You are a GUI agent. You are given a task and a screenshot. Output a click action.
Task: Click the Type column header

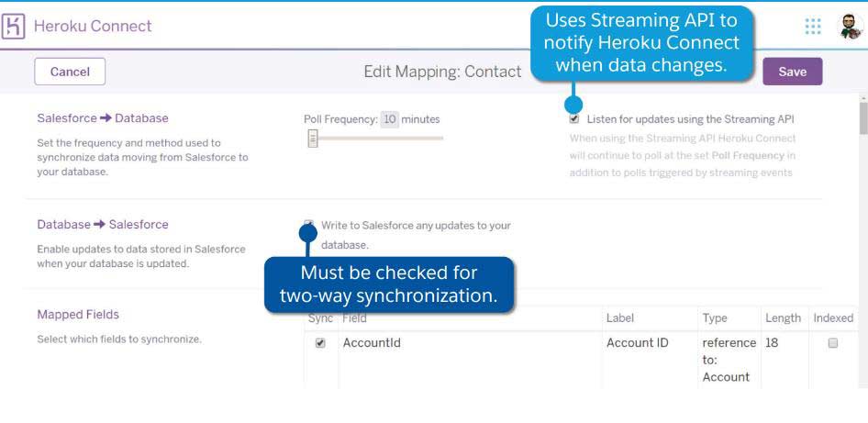coord(715,318)
